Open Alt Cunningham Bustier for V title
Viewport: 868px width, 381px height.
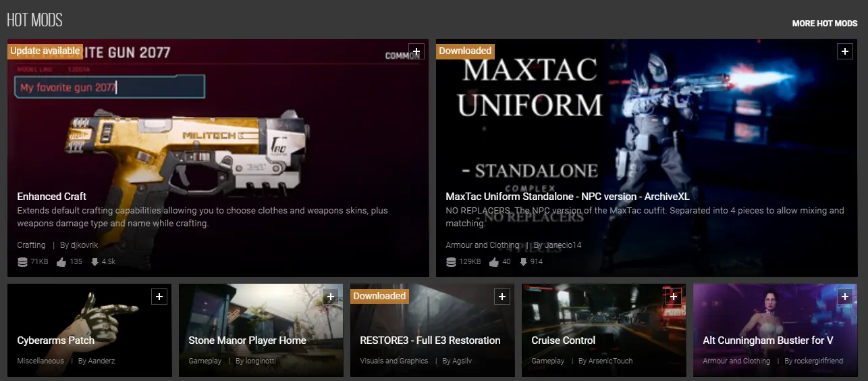pos(768,340)
